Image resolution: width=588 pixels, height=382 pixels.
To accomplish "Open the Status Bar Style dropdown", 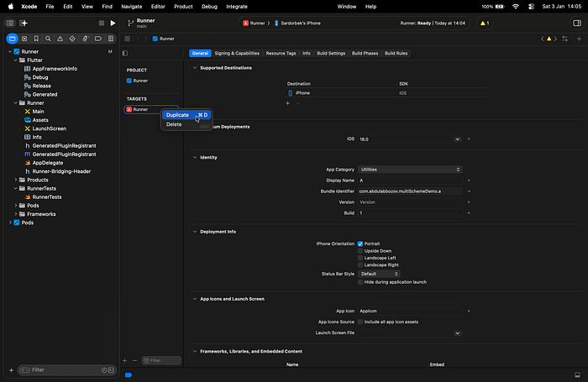I will point(379,274).
